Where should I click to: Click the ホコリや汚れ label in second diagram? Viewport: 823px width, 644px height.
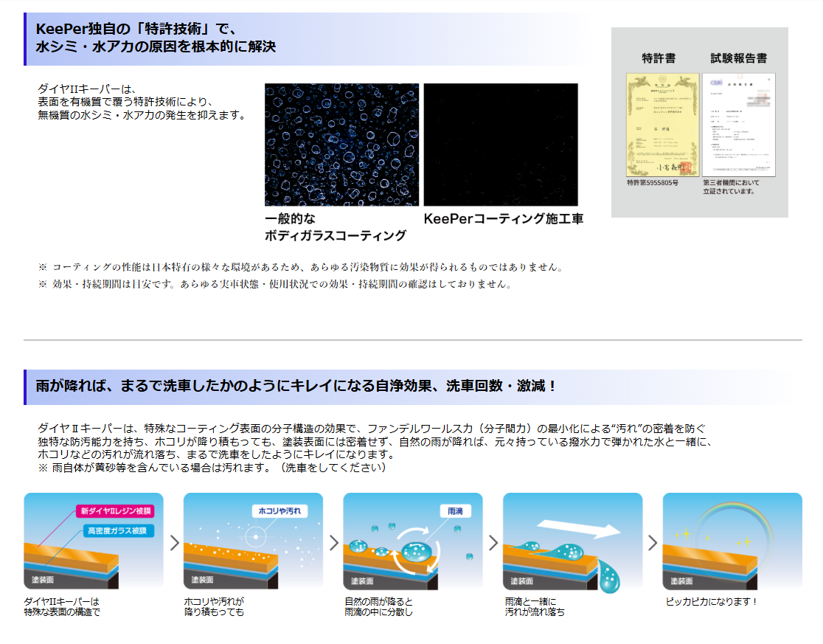(x=279, y=510)
